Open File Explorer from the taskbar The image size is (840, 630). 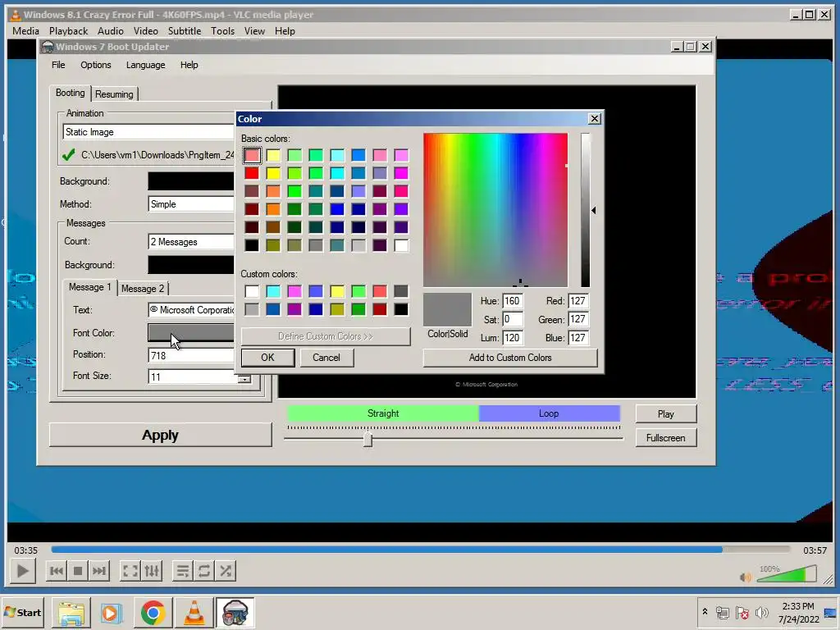pyautogui.click(x=71, y=613)
